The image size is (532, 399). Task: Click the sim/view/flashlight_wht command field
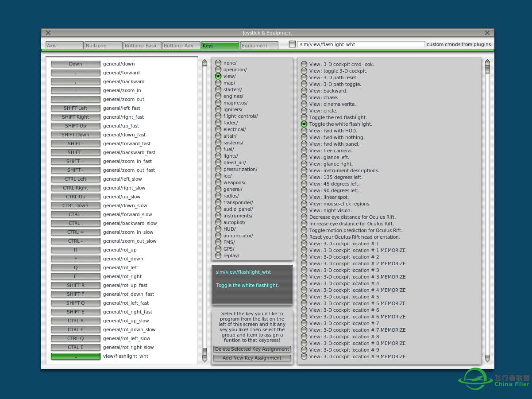pos(361,44)
